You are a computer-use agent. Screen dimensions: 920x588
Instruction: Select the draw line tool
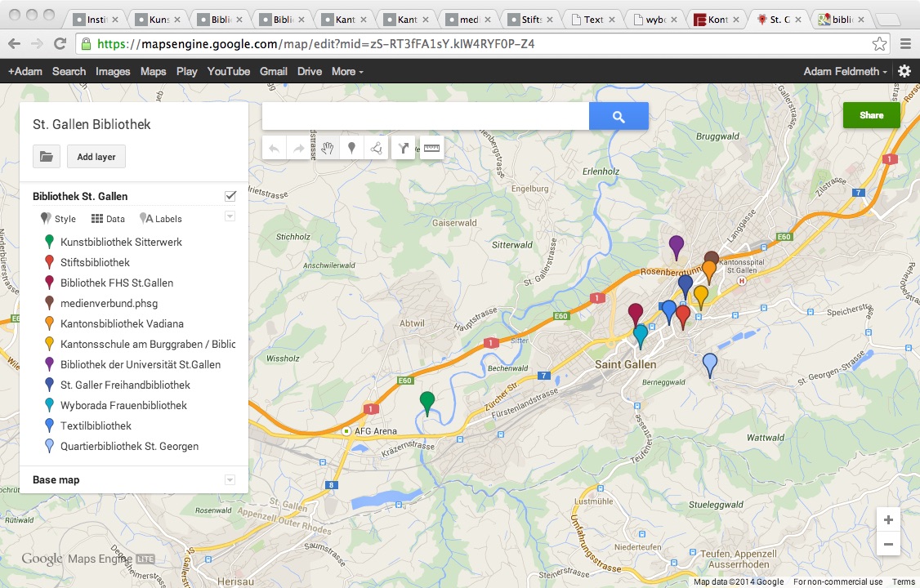377,149
